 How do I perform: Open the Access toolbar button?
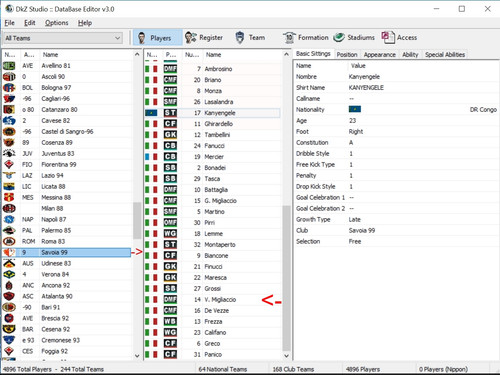[x=399, y=38]
